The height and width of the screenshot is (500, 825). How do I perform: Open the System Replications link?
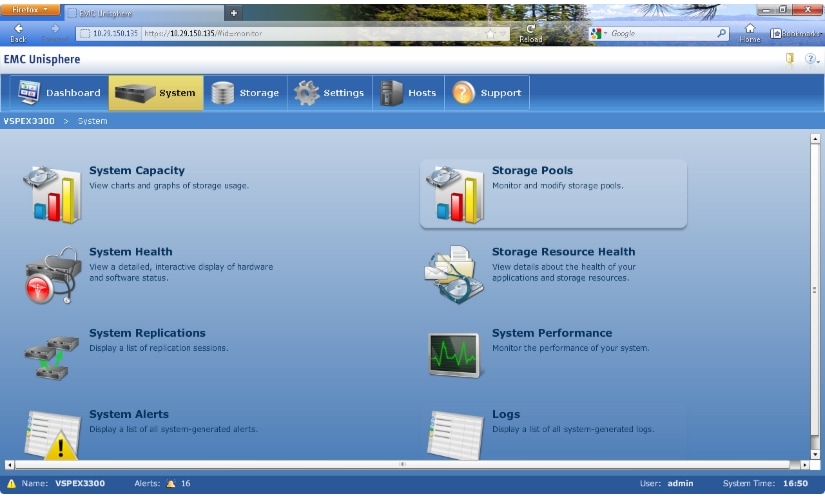[147, 333]
